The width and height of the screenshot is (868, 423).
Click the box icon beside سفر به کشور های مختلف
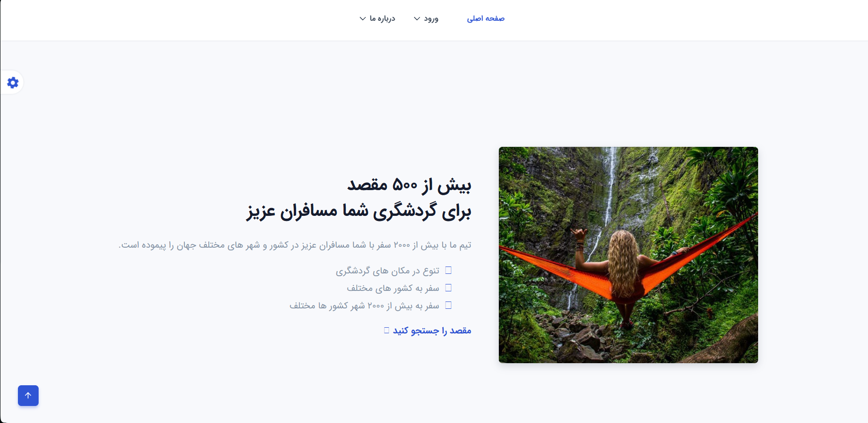coord(448,288)
